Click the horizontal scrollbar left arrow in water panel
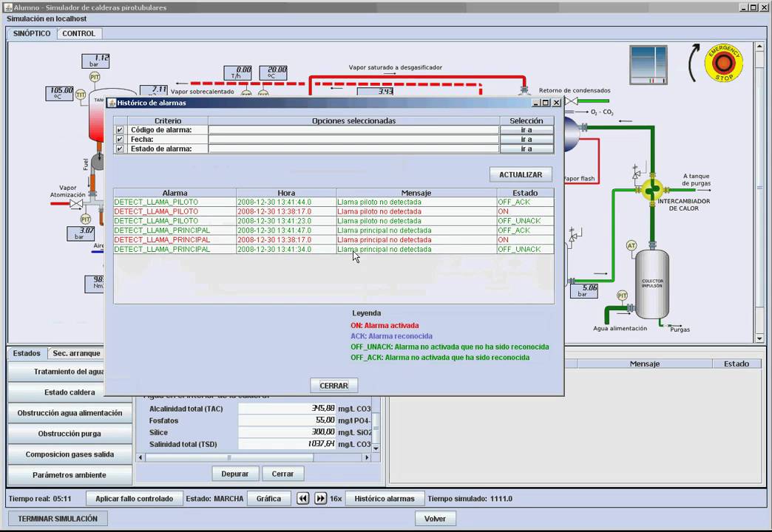Image resolution: width=772 pixels, height=532 pixels. (x=140, y=457)
